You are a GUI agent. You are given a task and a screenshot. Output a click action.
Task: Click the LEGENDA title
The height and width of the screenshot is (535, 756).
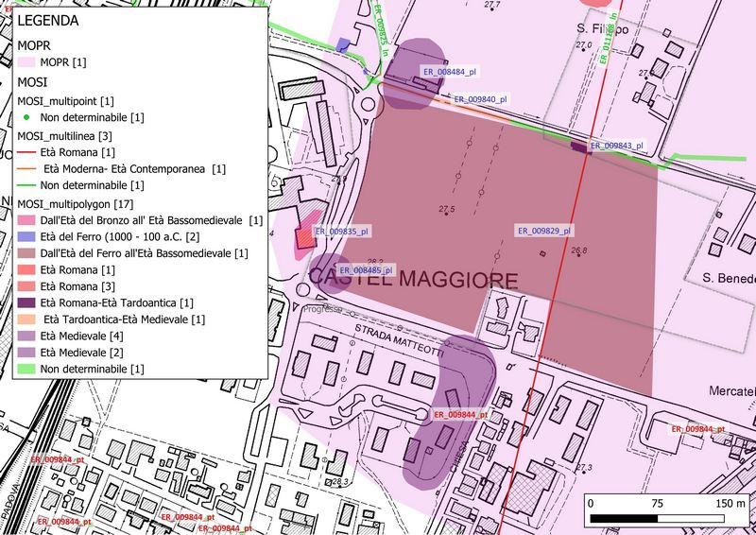tap(47, 21)
